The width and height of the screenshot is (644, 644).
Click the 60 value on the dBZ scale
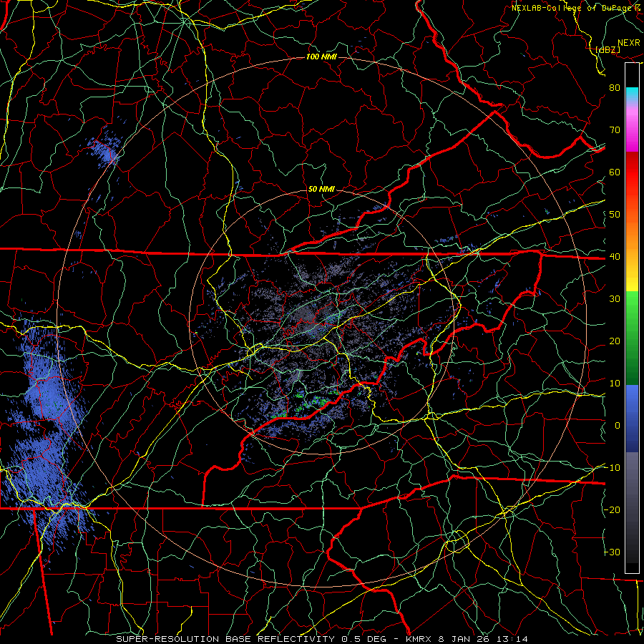coord(615,172)
